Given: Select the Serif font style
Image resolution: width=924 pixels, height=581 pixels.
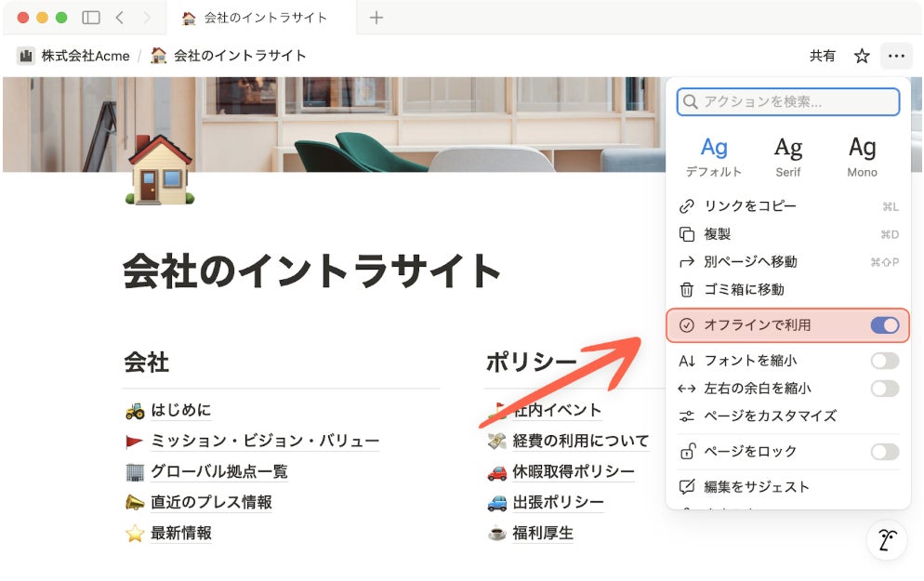Looking at the screenshot, I should 788,157.
